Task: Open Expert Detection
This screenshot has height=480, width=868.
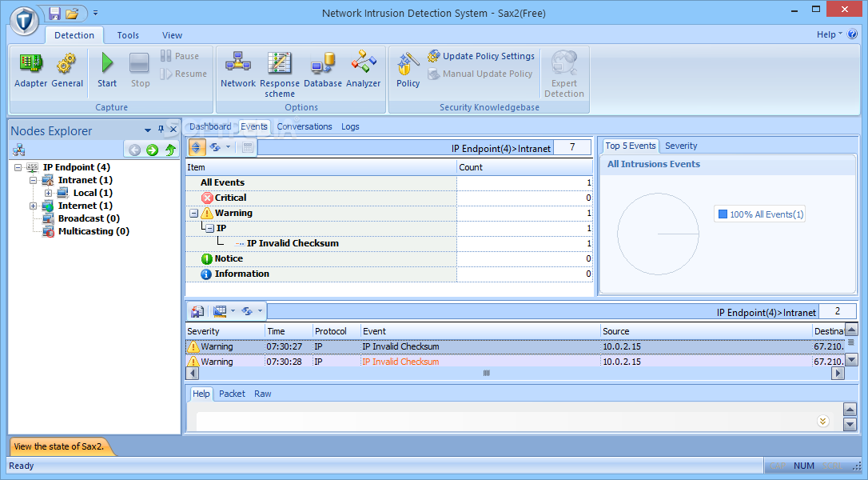Action: coord(564,74)
